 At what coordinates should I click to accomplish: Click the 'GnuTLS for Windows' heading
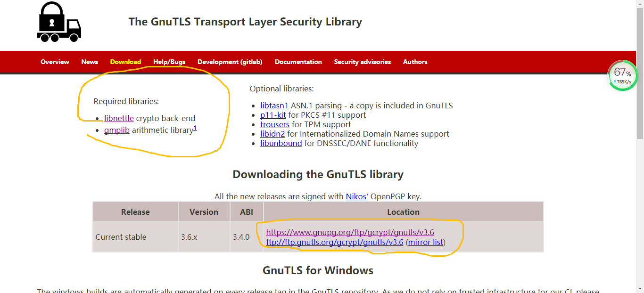[318, 270]
